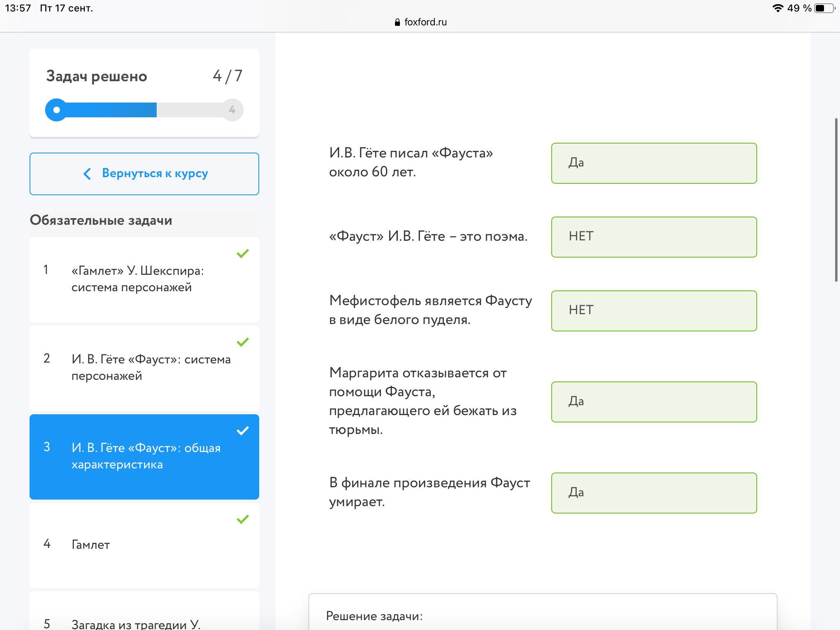Screen dimensions: 840x630
Task: Tap the lock icon beside foxford.ru
Action: pos(397,23)
